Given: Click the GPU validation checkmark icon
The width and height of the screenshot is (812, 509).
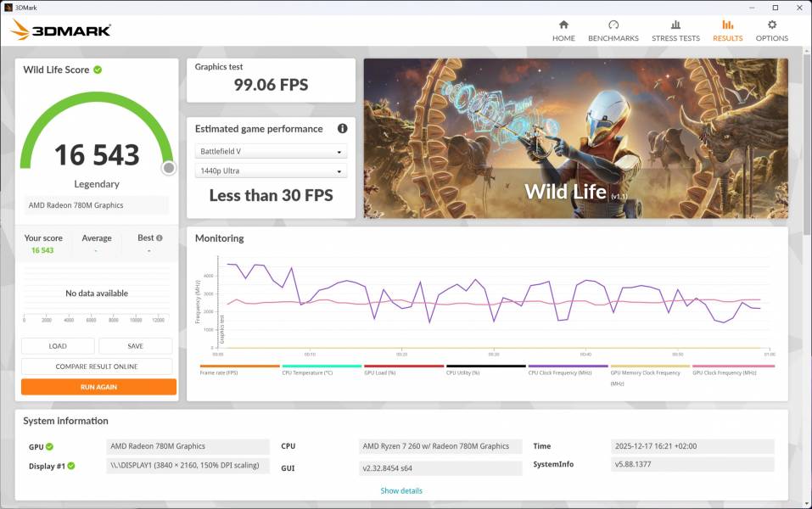Looking at the screenshot, I should click(49, 446).
